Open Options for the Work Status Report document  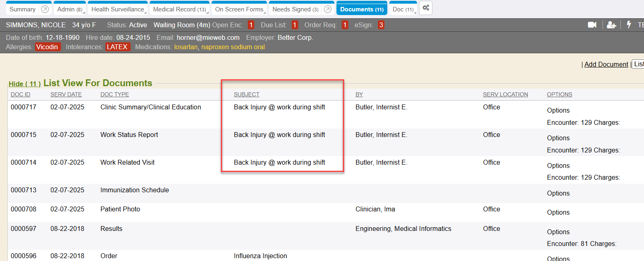tap(558, 138)
